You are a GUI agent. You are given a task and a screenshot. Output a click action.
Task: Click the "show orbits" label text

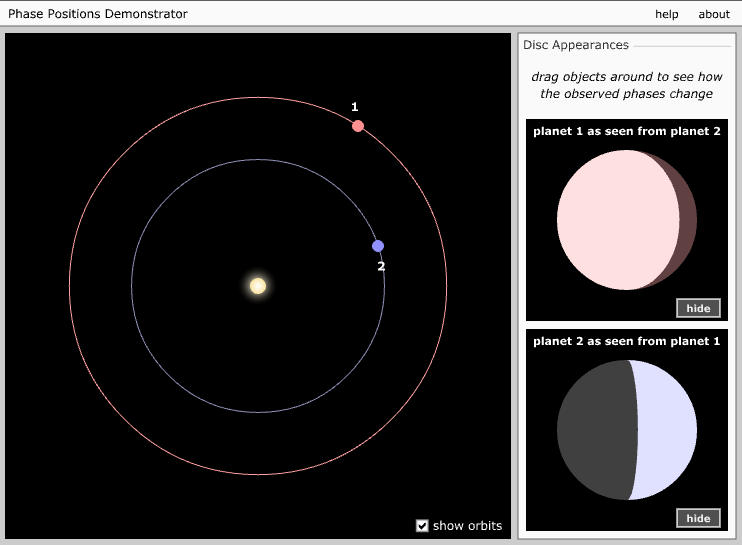coord(467,526)
